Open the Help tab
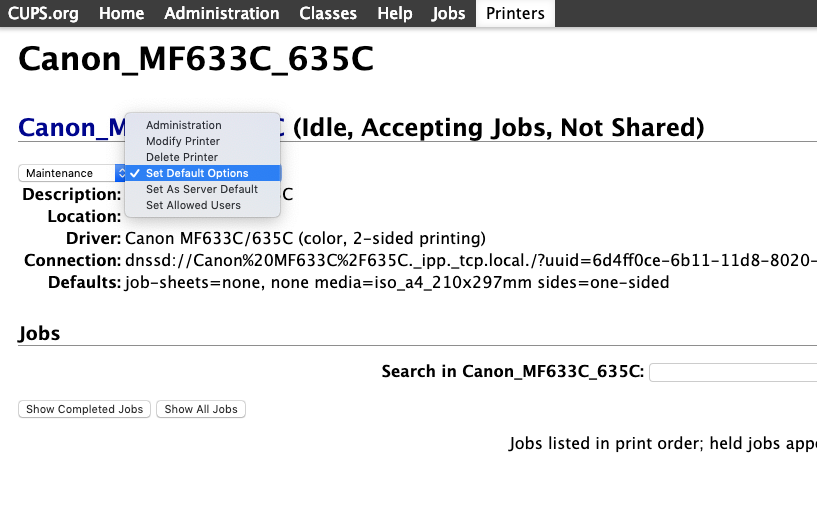The height and width of the screenshot is (512, 817). (x=394, y=13)
